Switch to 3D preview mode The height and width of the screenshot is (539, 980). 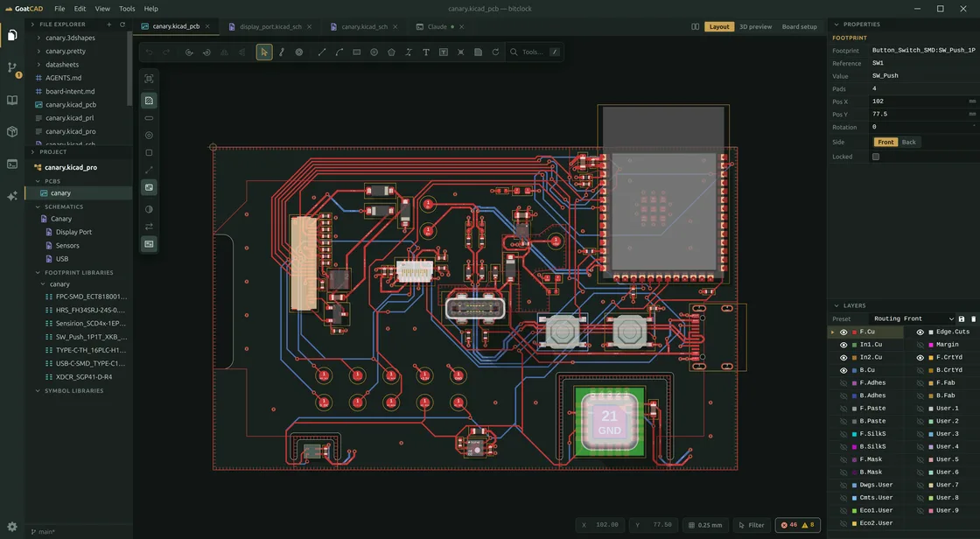pos(756,27)
